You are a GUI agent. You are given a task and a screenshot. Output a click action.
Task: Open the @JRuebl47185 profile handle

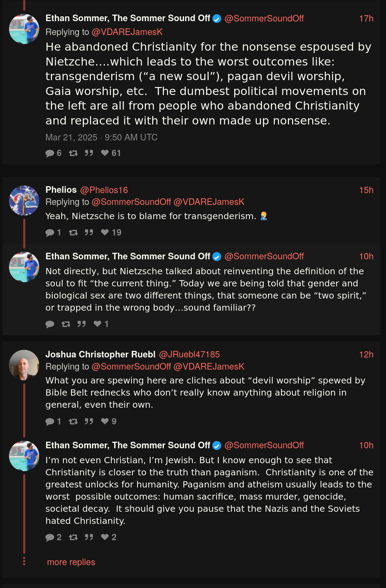pos(189,354)
